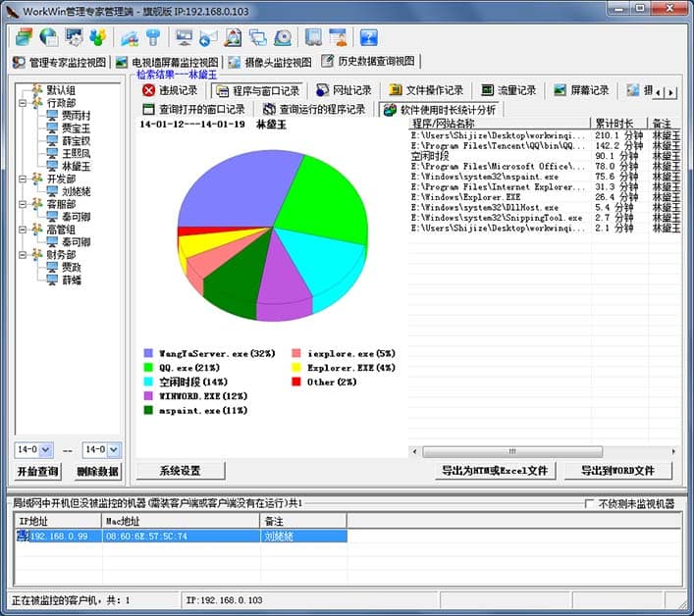This screenshot has height=616, width=694.
Task: Click the desktop monitor toolbar icon
Action: tap(184, 37)
